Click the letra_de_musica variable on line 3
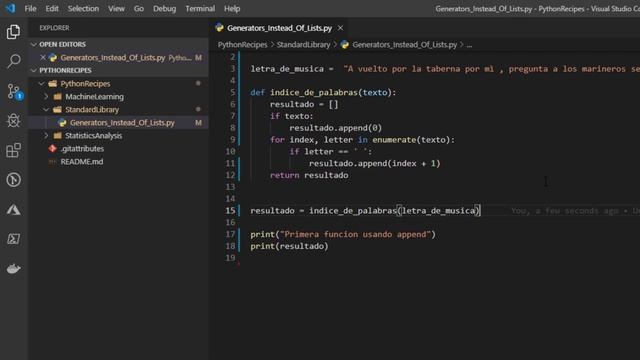The width and height of the screenshot is (640, 360). tap(287, 69)
